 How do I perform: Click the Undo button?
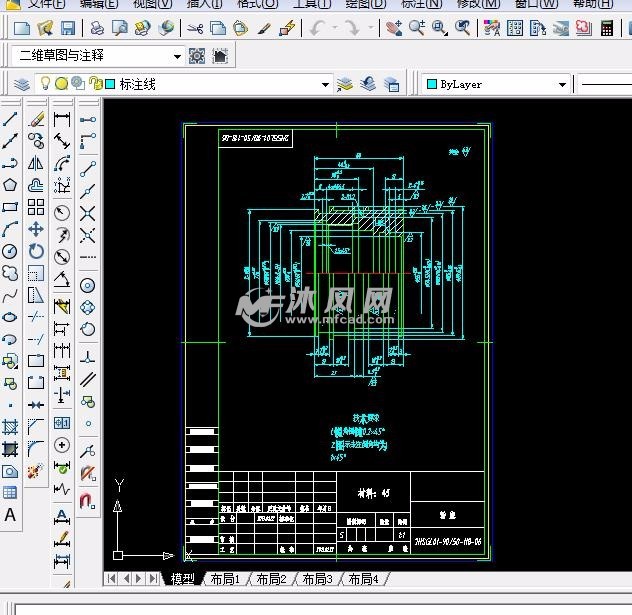(x=318, y=28)
